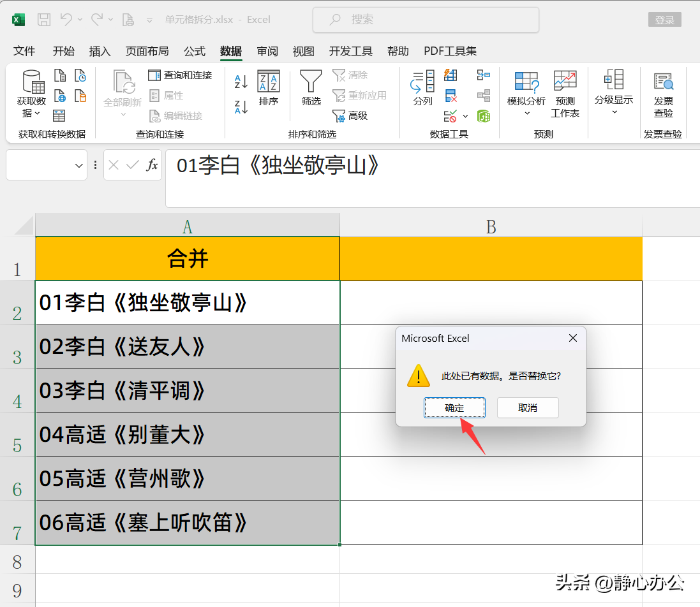Image resolution: width=700 pixels, height=607 pixels.
Task: Click inside the formula bar text
Action: (x=277, y=166)
